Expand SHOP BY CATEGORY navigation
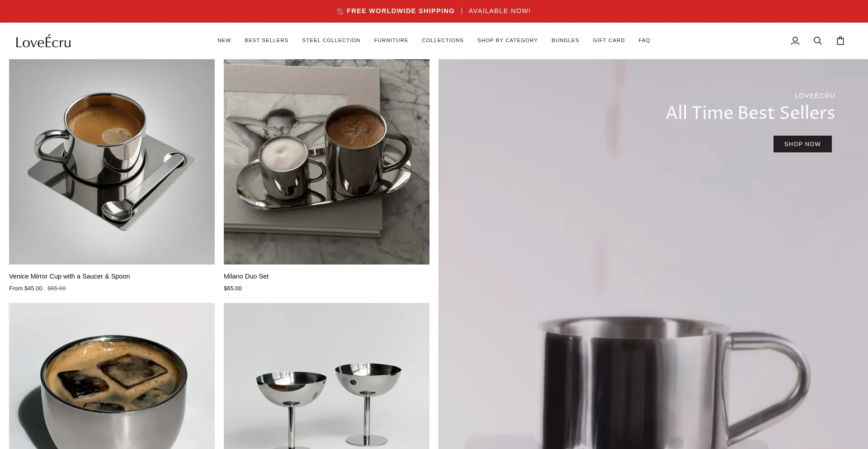Image resolution: width=868 pixels, height=449 pixels. pyautogui.click(x=507, y=40)
